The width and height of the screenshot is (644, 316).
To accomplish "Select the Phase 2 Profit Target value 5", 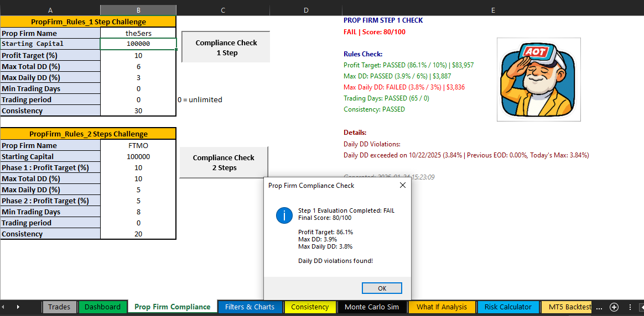I will tap(138, 201).
